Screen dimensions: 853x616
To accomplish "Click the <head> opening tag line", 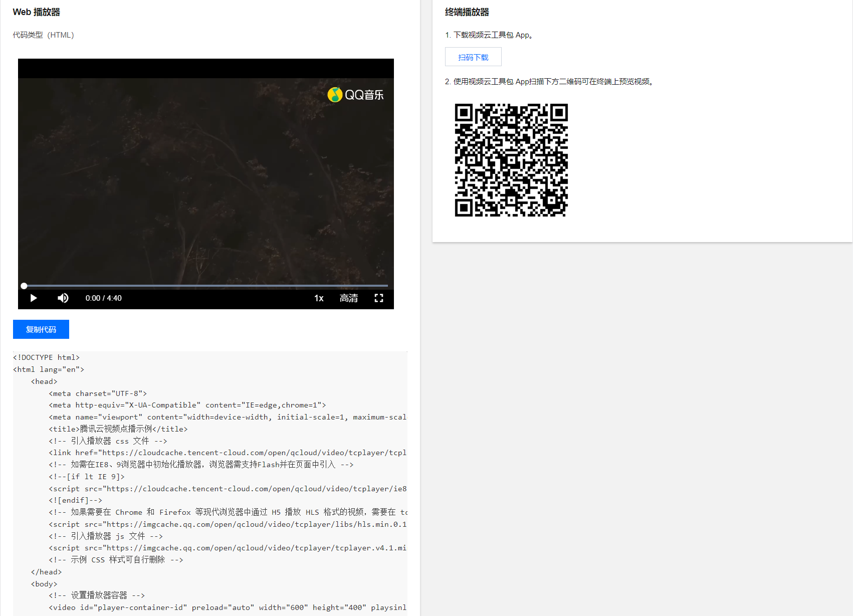I will click(x=44, y=381).
